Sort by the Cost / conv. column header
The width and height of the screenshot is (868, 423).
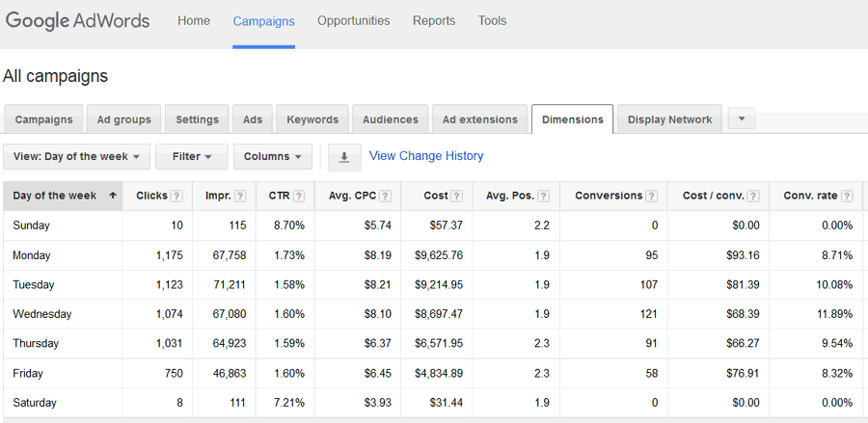pyautogui.click(x=714, y=196)
